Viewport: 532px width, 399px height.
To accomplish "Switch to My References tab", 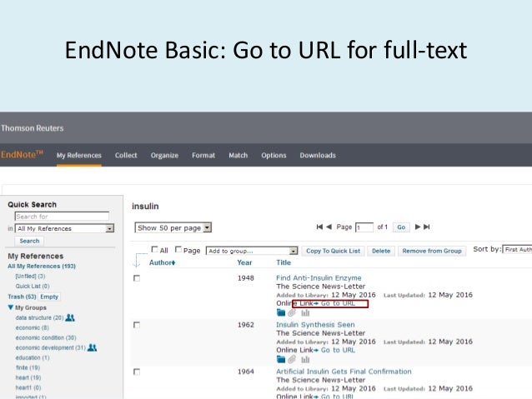I will point(79,155).
